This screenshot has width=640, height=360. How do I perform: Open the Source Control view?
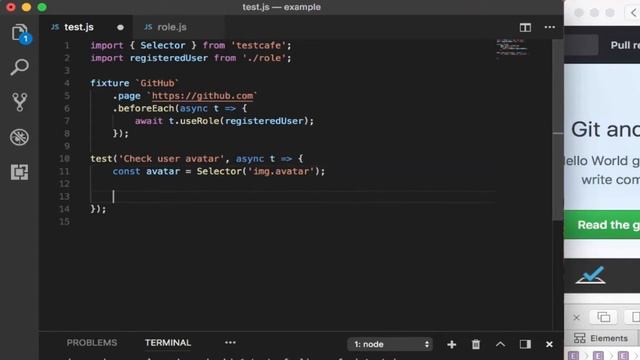(x=19, y=102)
